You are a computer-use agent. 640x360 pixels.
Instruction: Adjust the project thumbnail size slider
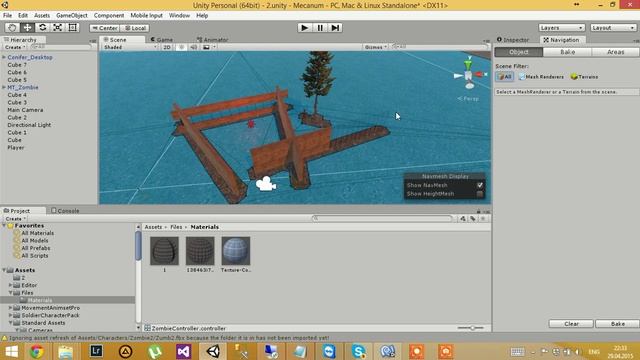tap(471, 328)
